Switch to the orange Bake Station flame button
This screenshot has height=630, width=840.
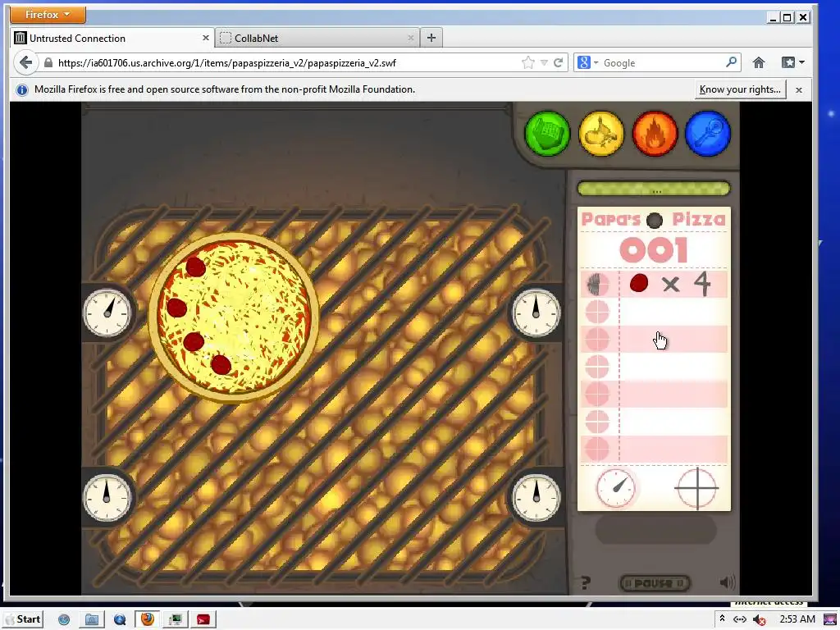tap(655, 134)
